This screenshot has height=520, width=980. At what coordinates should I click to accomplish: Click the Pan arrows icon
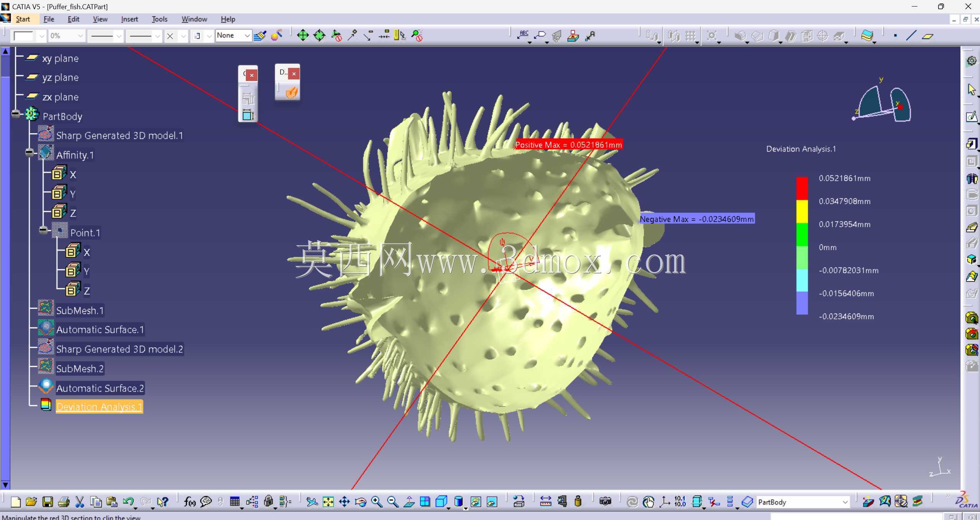tap(344, 502)
